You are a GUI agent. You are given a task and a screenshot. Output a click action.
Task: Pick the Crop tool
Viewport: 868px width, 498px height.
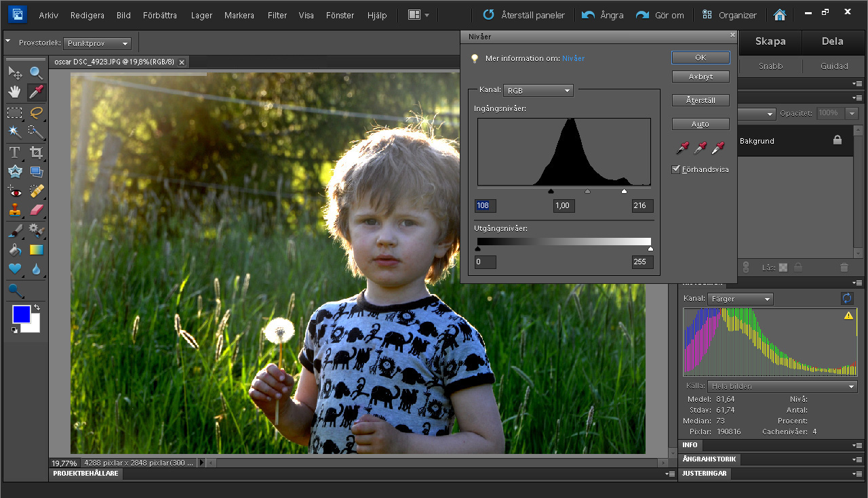(x=36, y=152)
